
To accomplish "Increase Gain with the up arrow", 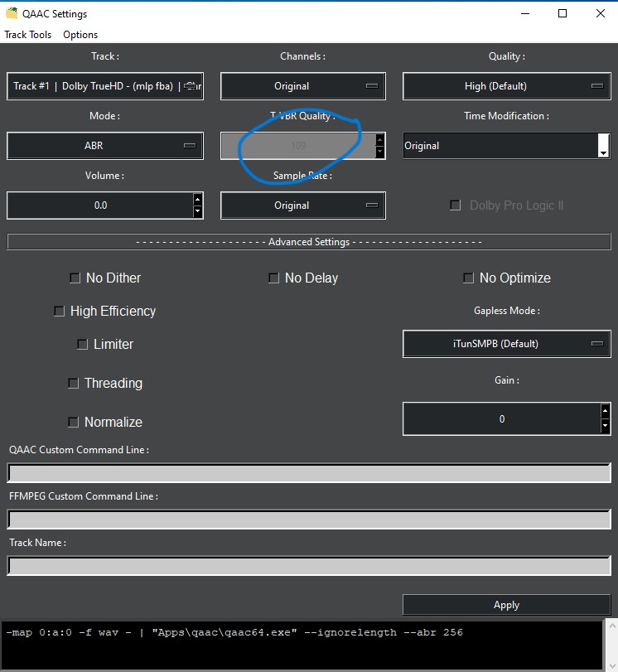I will [605, 412].
